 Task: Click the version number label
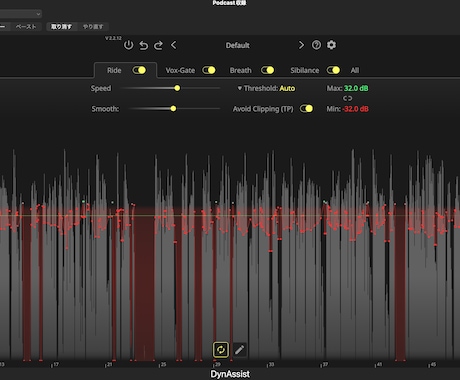point(113,38)
